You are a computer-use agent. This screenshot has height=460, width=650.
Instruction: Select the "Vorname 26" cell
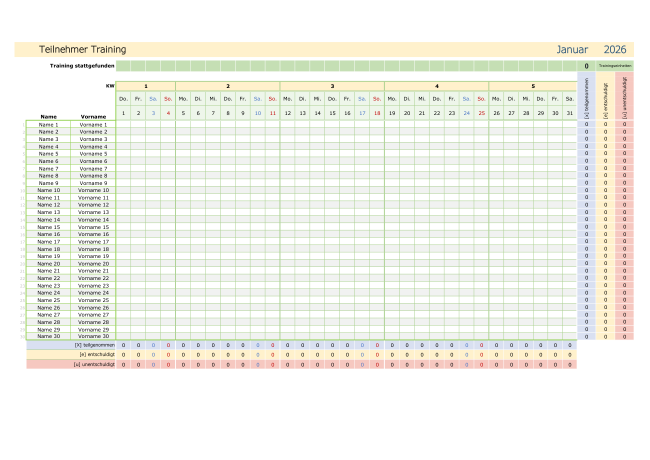(93, 307)
